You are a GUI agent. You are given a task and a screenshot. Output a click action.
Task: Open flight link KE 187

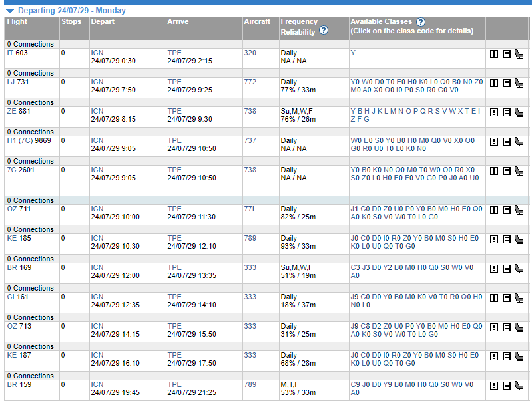coord(19,355)
